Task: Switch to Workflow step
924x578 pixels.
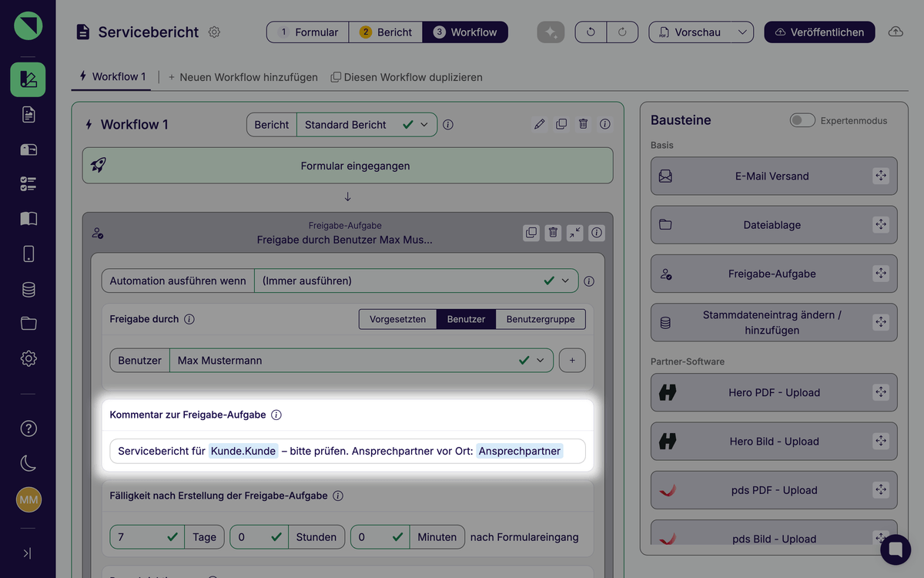Action: coord(465,32)
